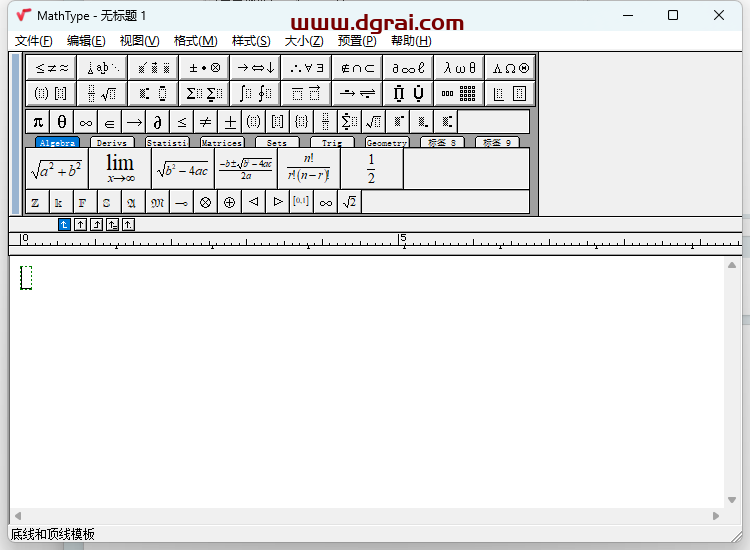Switch to the Algebra tab
Viewport: 750px width, 550px height.
coord(57,143)
